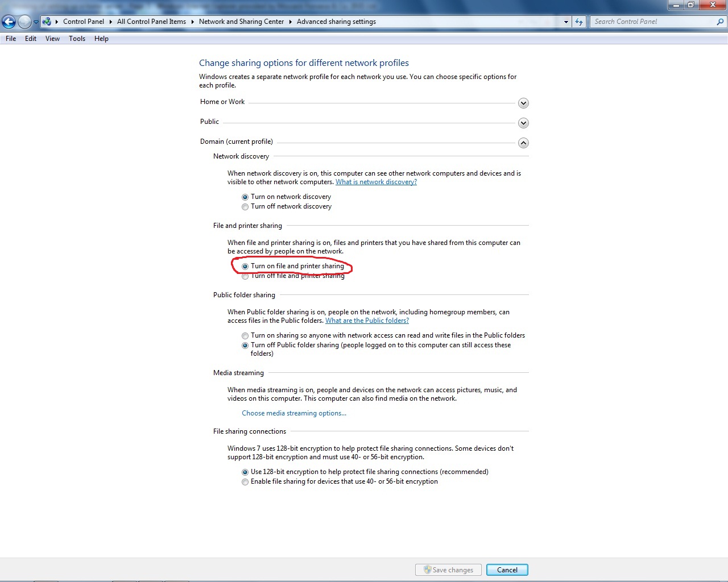This screenshot has width=728, height=582.
Task: Click the 'Domain (current profile)' label
Action: coord(237,142)
